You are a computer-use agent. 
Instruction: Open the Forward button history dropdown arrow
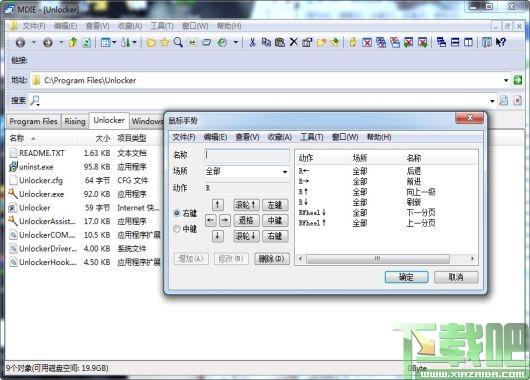pyautogui.click(x=61, y=43)
